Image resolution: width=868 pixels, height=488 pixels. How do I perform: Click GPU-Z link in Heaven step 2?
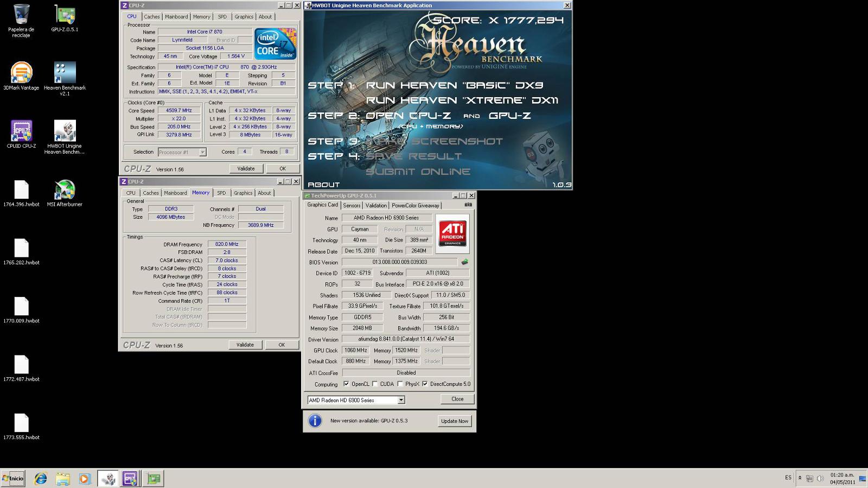[510, 116]
